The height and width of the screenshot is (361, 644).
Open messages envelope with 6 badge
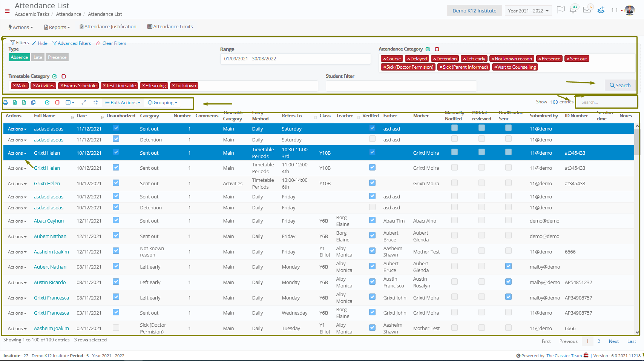pyautogui.click(x=587, y=10)
